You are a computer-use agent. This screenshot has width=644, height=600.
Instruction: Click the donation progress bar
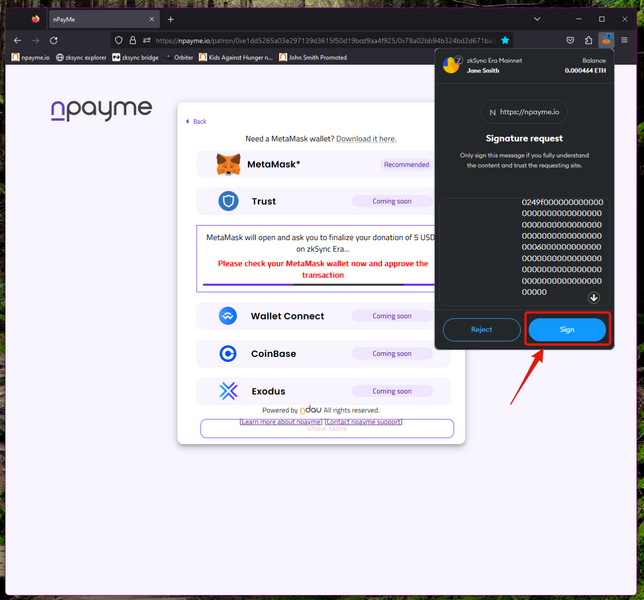pyautogui.click(x=319, y=284)
